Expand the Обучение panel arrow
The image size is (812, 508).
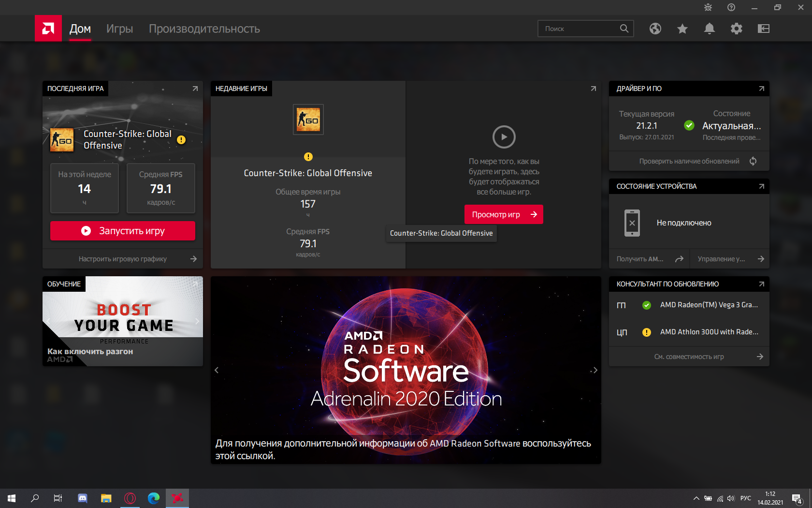195,284
